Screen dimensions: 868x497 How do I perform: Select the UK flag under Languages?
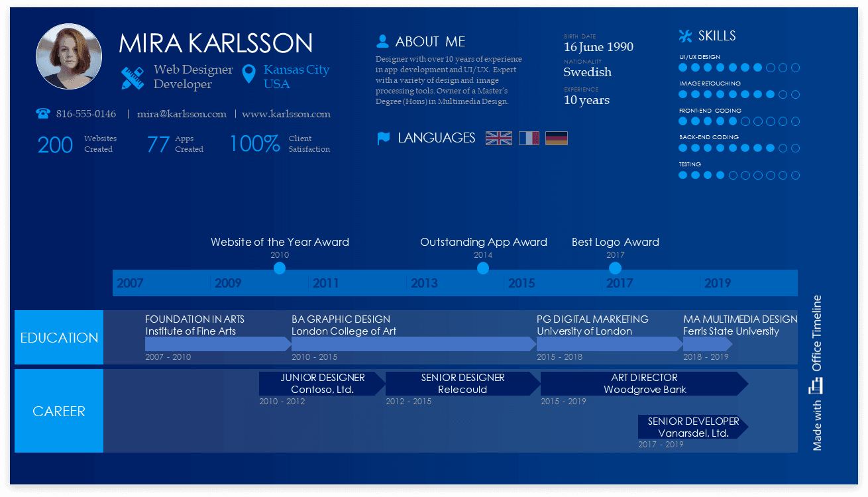[499, 138]
